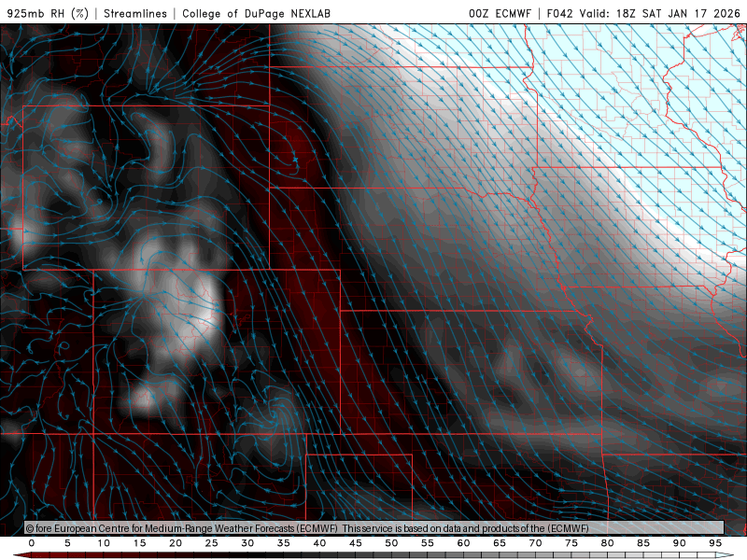
Task: Click the "925mb RH (%)" title text
Action: click(49, 13)
